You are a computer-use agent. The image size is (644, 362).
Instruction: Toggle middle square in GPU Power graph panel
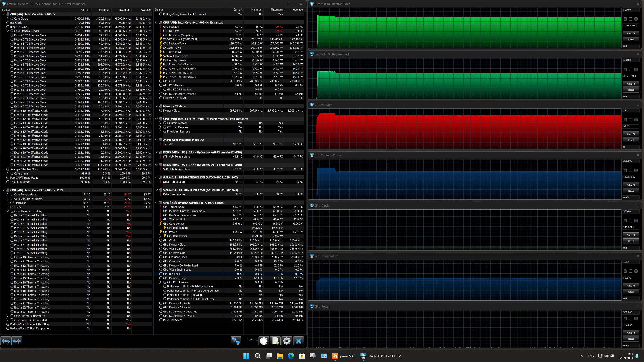click(x=630, y=318)
